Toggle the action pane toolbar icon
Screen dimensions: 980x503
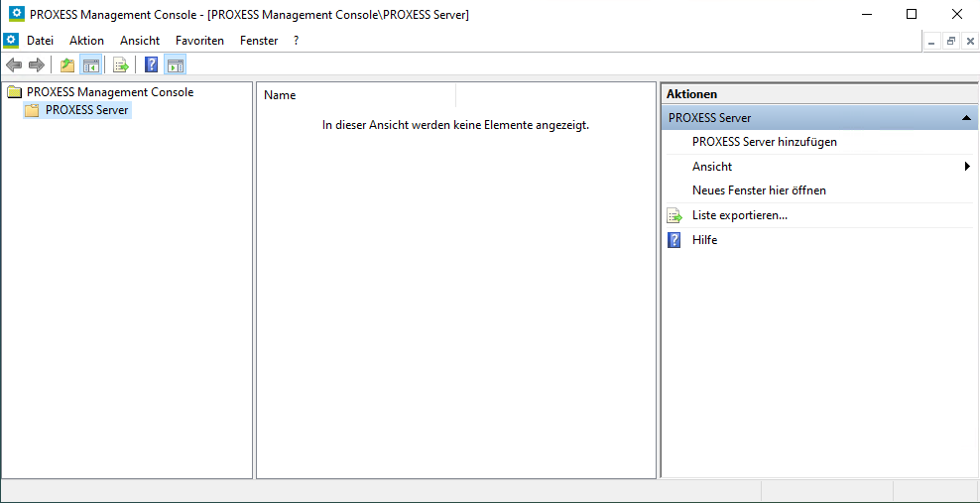175,64
